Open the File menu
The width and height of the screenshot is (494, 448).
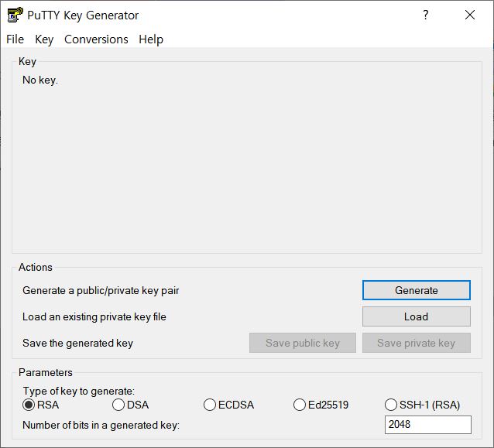tap(15, 39)
